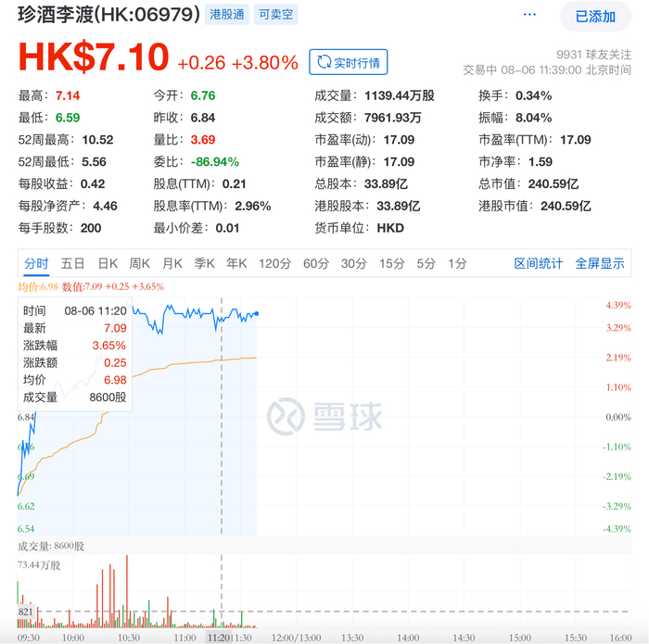Select the 季K chart tab
This screenshot has width=649, height=644.
204,263
